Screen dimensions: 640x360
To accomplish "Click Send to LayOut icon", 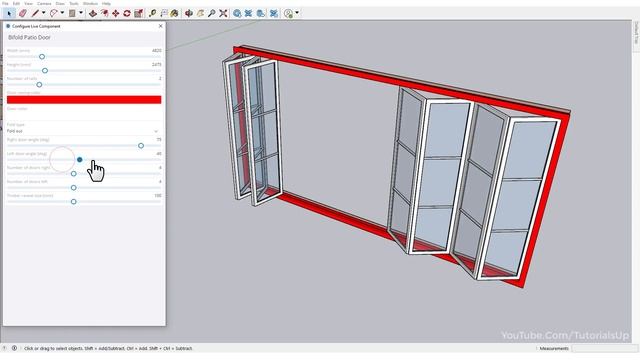I will click(260, 13).
